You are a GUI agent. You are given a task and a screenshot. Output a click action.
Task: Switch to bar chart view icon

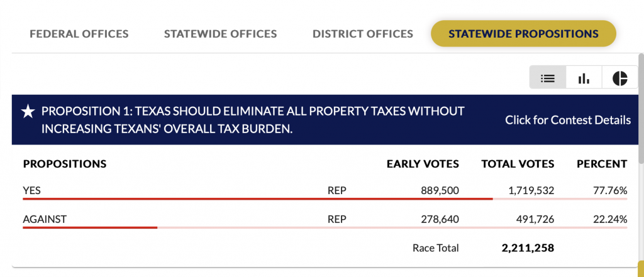click(x=584, y=77)
